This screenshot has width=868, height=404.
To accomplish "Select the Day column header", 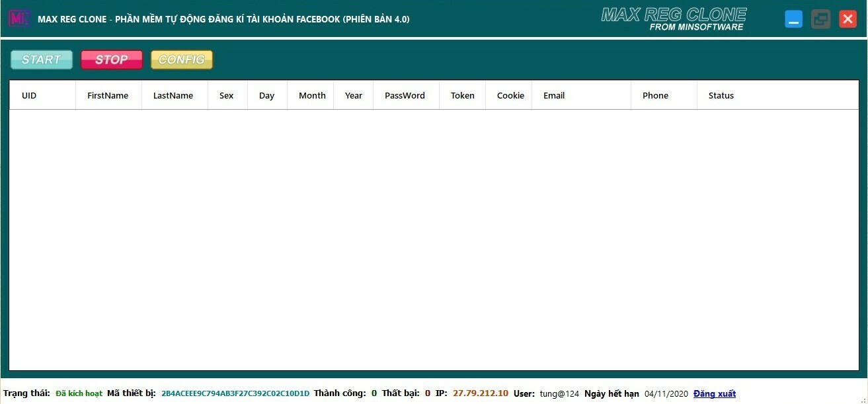I will (268, 95).
